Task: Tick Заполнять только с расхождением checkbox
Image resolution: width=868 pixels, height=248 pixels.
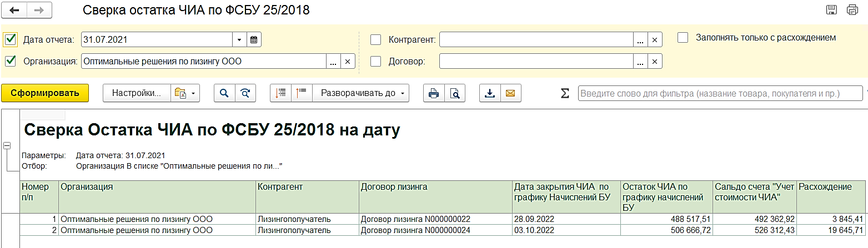Action: (x=683, y=37)
